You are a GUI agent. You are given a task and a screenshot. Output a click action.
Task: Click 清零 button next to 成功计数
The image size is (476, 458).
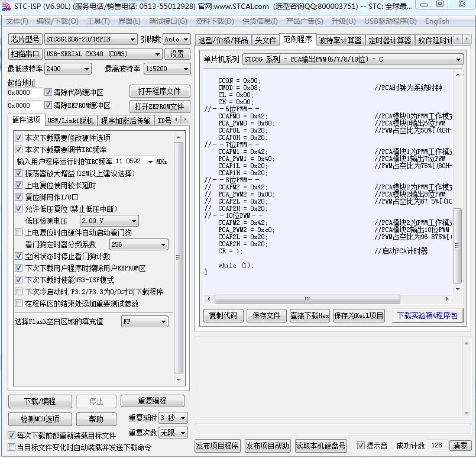(x=460, y=445)
